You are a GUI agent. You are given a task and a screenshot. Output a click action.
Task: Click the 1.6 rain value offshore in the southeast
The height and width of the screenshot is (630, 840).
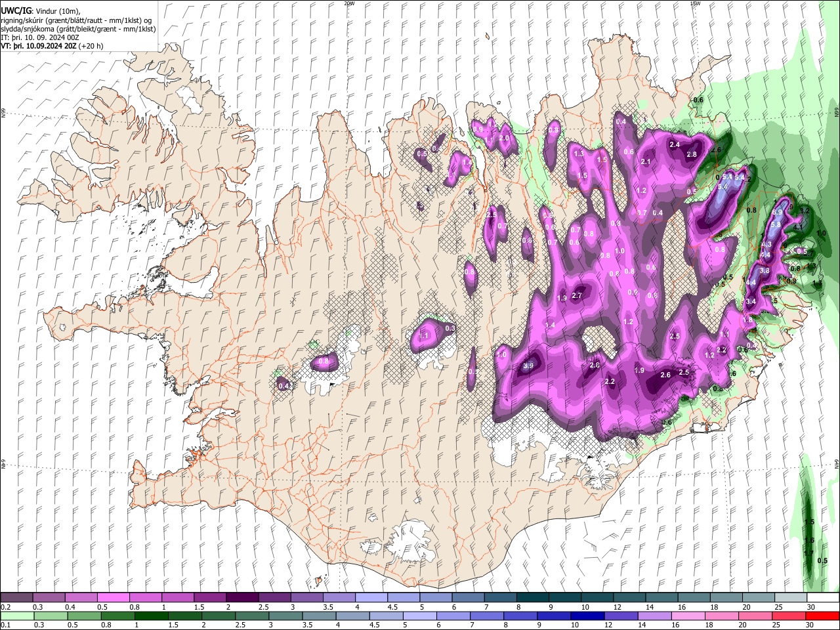point(809,541)
